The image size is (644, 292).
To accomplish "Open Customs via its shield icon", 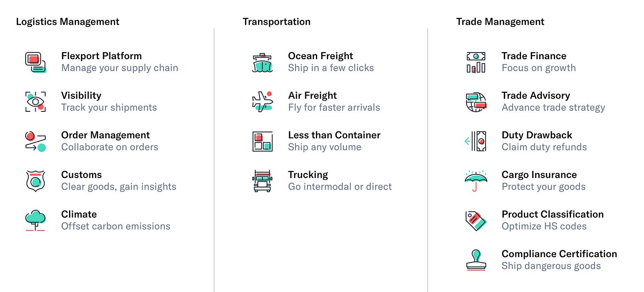I will (35, 181).
